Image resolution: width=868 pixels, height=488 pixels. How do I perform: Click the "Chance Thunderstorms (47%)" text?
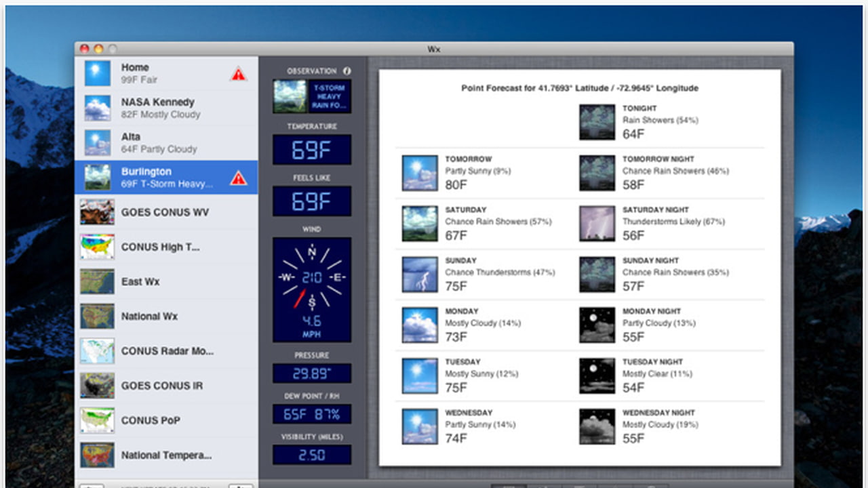pos(500,272)
